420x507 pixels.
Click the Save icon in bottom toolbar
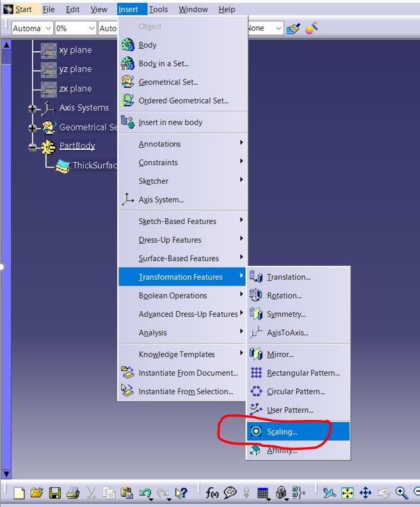click(x=55, y=492)
